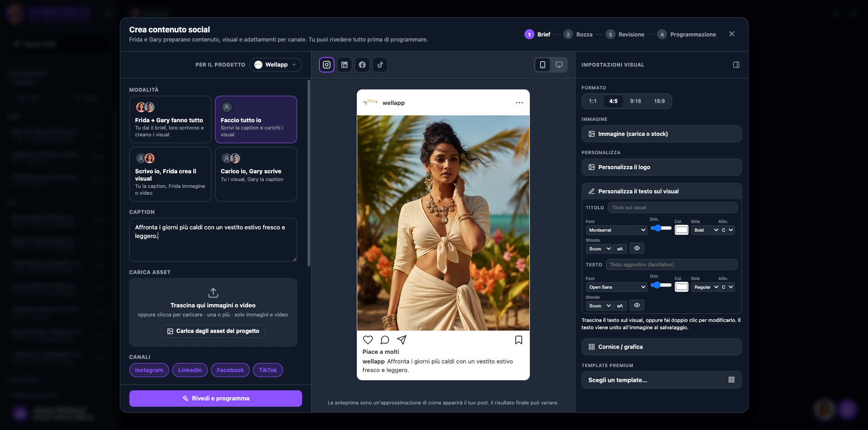
Task: Switch preview to LinkedIn icon
Action: click(x=344, y=65)
